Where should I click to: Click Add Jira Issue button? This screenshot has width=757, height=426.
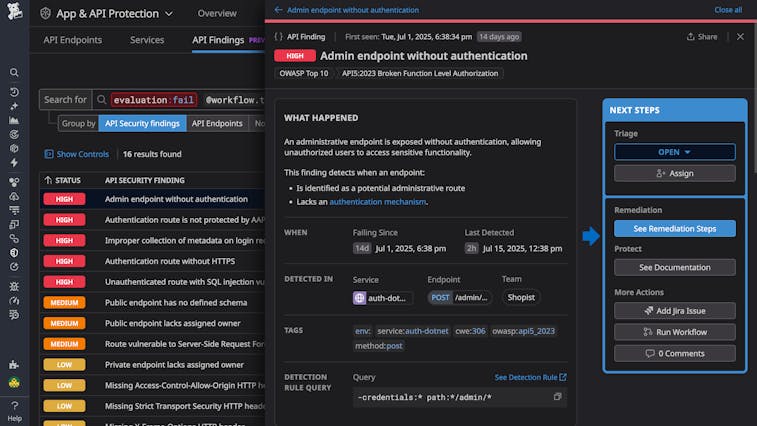[x=675, y=311]
